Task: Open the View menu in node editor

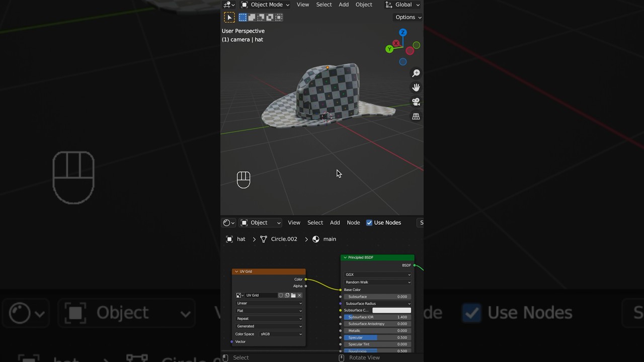Action: [294, 223]
